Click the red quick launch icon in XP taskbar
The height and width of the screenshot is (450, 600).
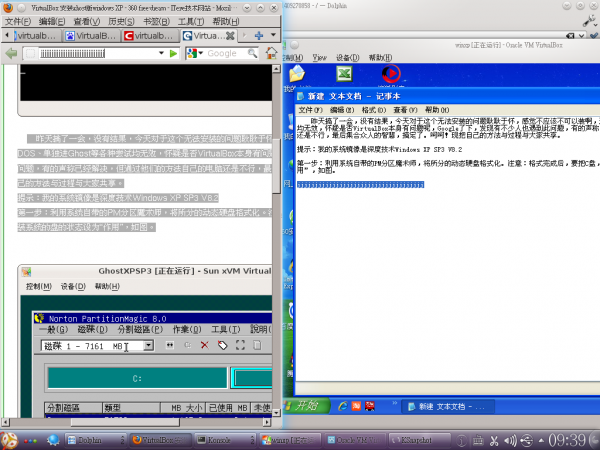(x=370, y=406)
